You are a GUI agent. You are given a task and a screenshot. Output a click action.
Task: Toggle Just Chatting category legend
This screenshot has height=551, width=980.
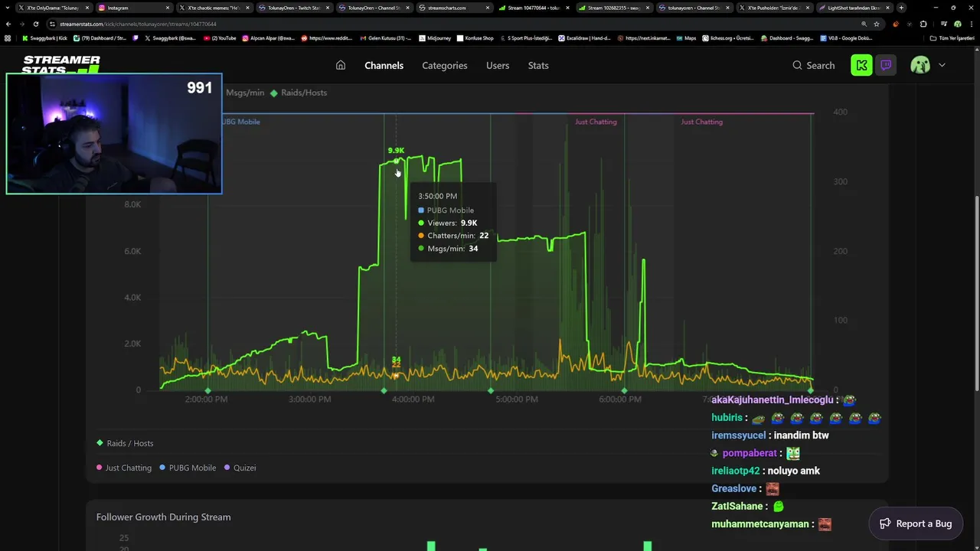point(124,468)
